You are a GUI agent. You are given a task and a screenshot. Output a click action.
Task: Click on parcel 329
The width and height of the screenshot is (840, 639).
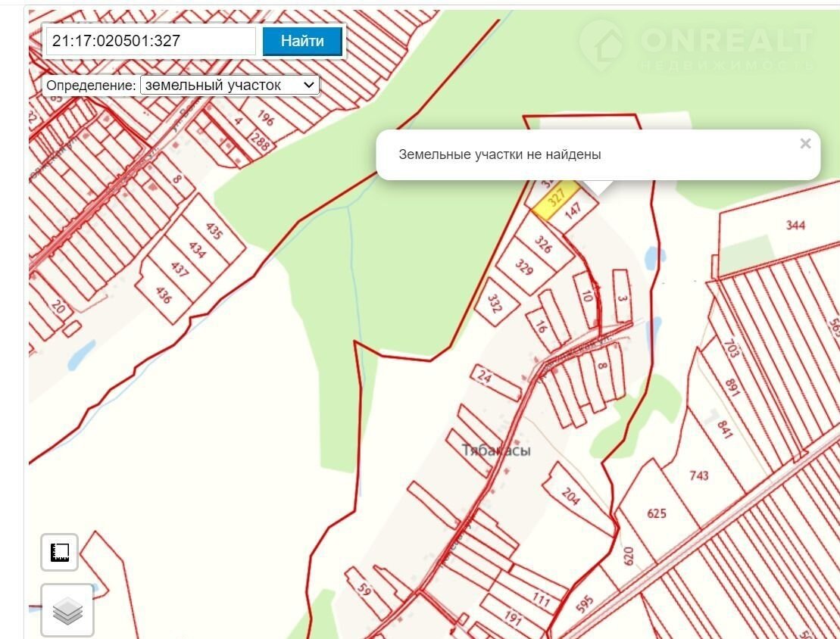click(x=524, y=267)
